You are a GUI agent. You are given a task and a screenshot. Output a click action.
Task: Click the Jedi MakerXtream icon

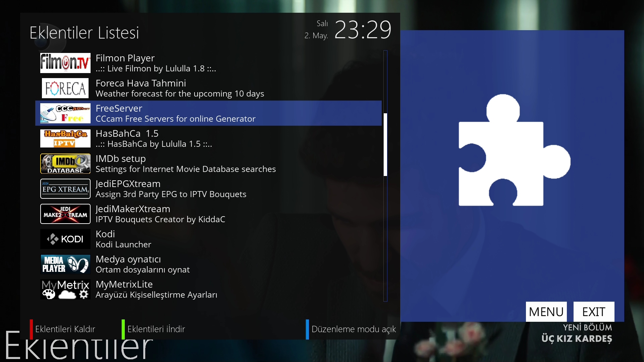[65, 214]
